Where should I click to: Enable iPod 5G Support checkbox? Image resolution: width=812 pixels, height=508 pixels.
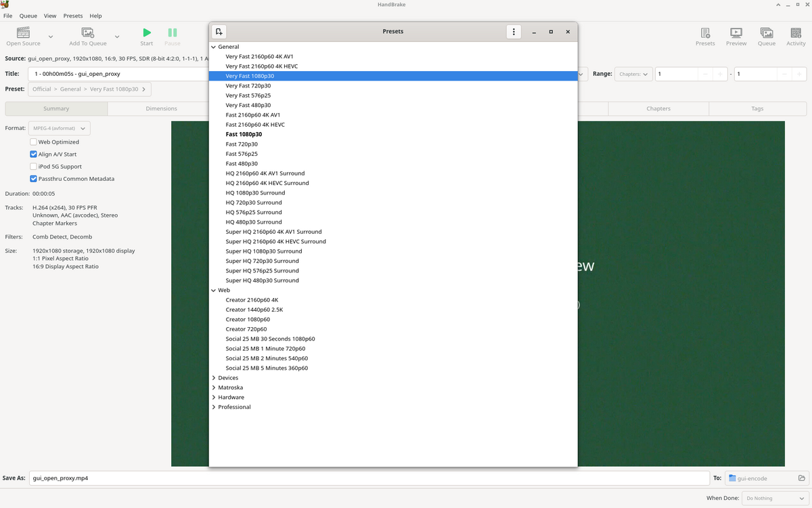coord(33,167)
